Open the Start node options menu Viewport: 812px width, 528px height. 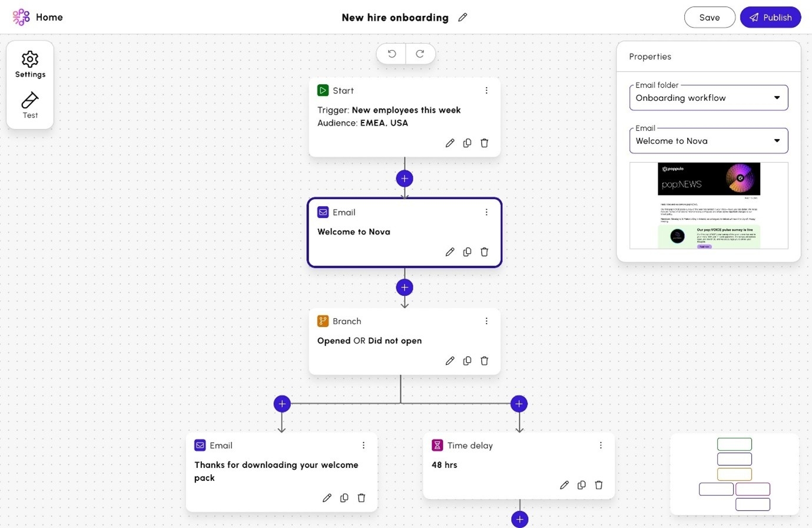(486, 90)
